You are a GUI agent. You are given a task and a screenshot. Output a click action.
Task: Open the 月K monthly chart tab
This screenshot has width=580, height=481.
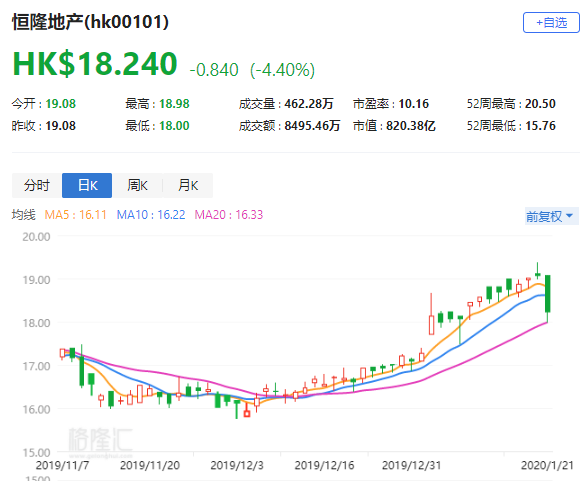[x=188, y=185]
